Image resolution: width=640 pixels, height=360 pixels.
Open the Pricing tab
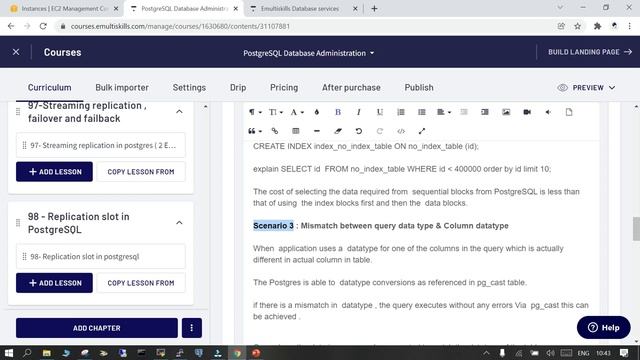pos(284,87)
